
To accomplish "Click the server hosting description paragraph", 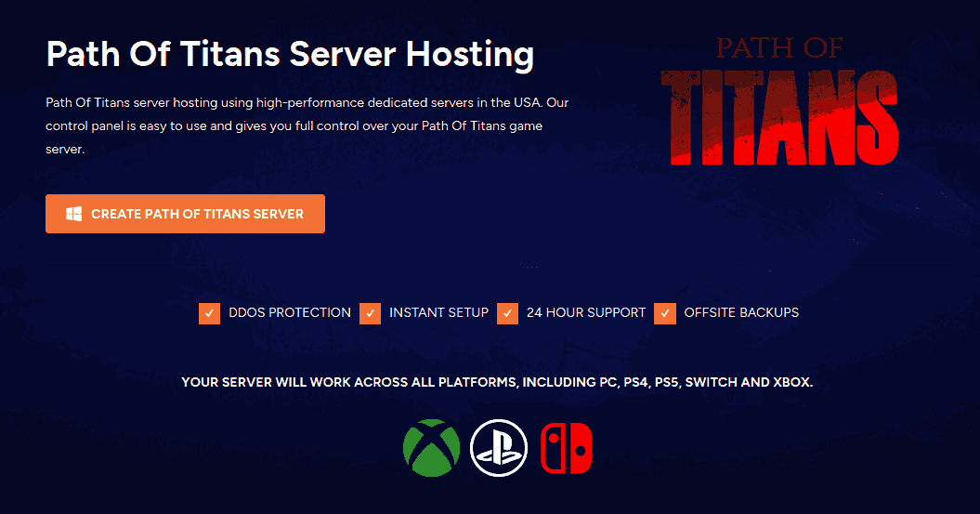I will (307, 125).
